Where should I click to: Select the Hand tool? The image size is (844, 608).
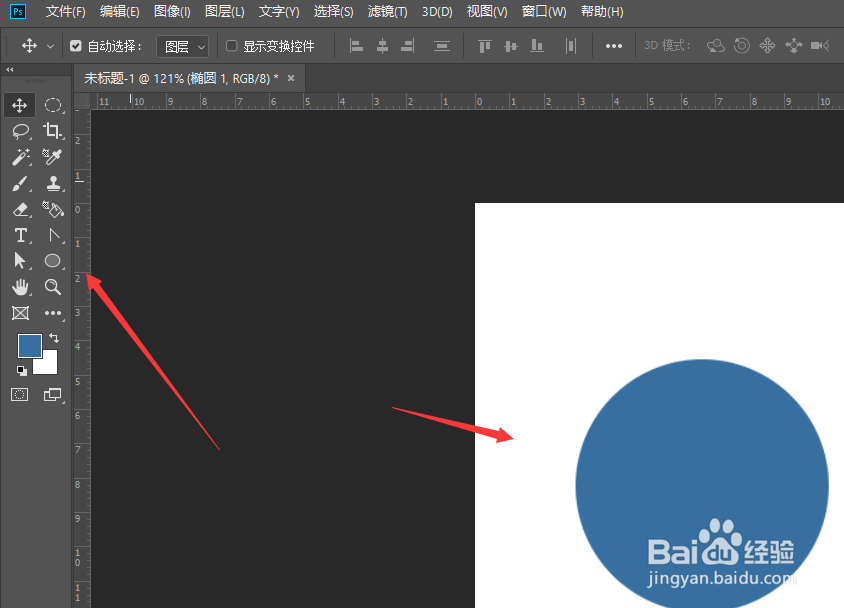[x=20, y=287]
